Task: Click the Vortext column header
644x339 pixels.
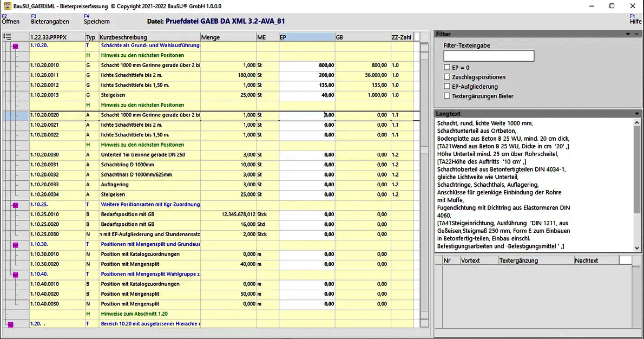Action: pyautogui.click(x=479, y=260)
